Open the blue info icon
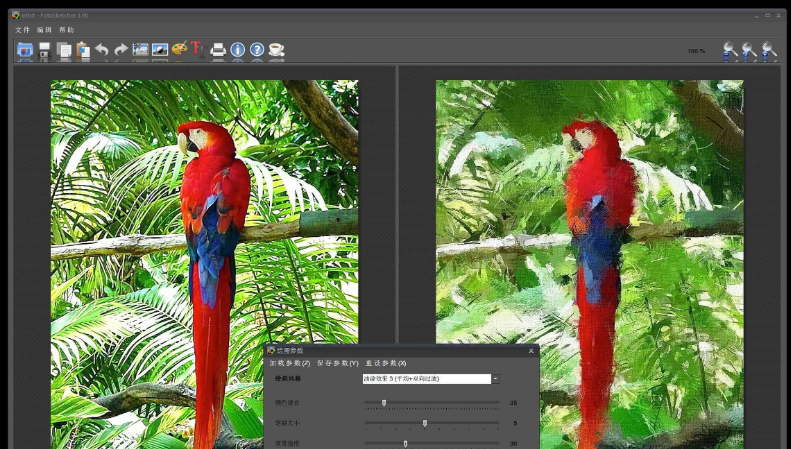Viewport: 791px width, 449px height. point(238,50)
